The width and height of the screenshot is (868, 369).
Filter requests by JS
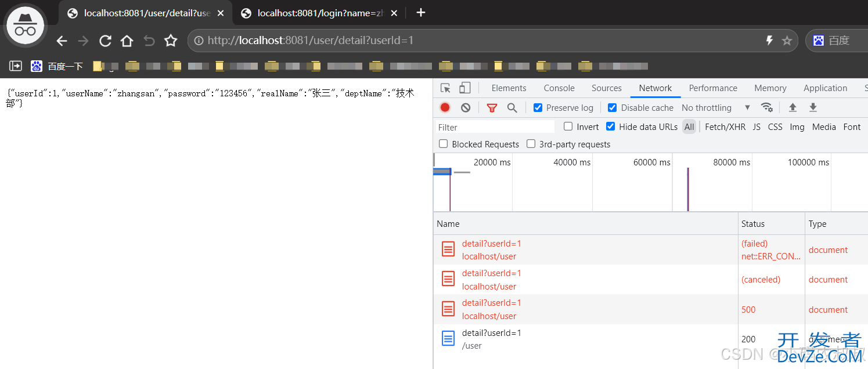coord(757,126)
